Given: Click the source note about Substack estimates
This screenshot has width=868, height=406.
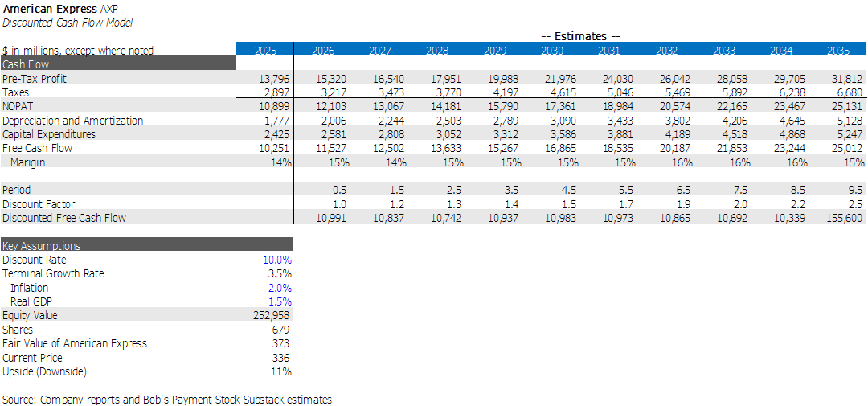Looking at the screenshot, I should 167,399.
